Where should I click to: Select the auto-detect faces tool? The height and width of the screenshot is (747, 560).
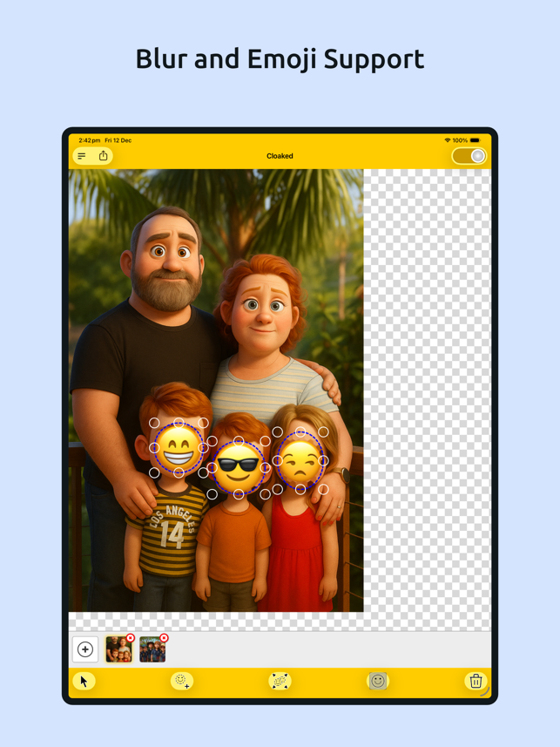[x=280, y=682]
